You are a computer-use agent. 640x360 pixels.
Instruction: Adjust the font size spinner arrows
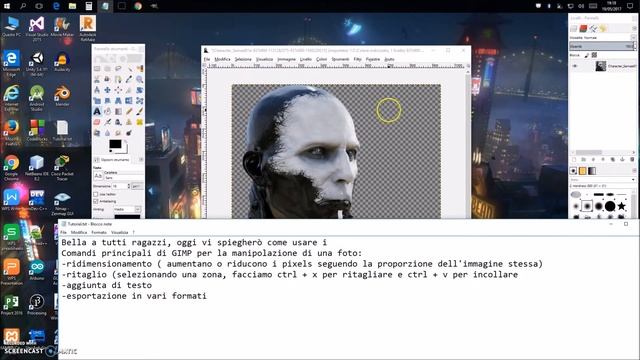pos(129,186)
